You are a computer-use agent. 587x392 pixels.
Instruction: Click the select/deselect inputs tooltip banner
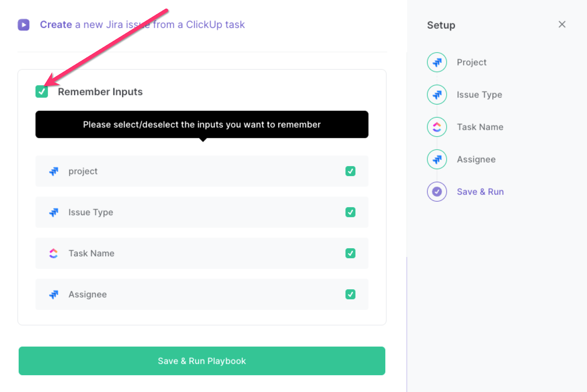pos(202,125)
